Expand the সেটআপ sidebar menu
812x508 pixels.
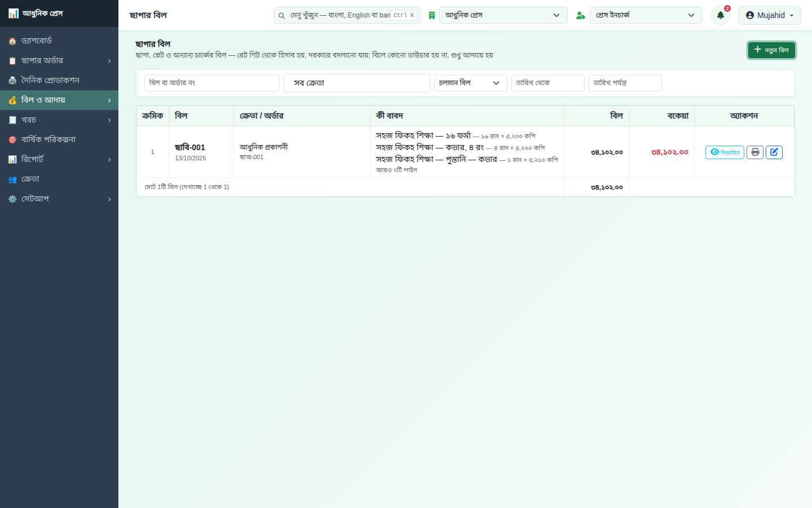tap(59, 199)
